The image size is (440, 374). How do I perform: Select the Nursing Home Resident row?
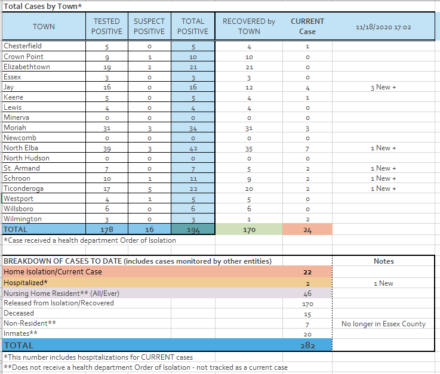coord(167,293)
